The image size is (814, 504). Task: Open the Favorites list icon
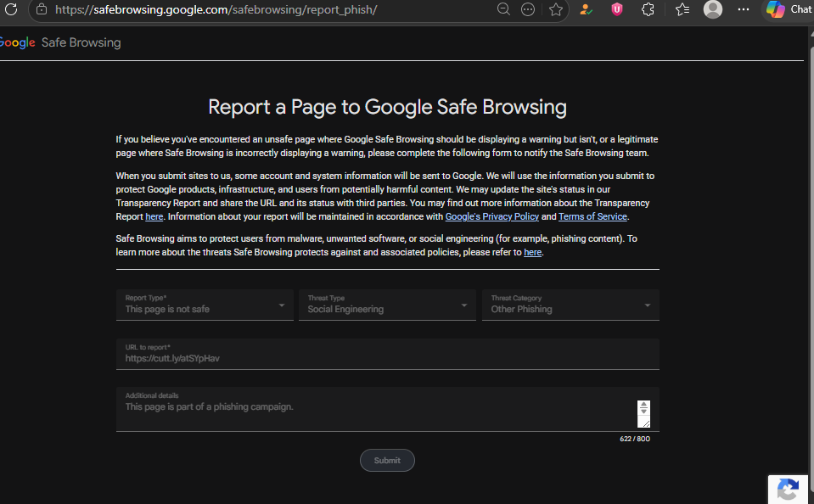tap(682, 9)
